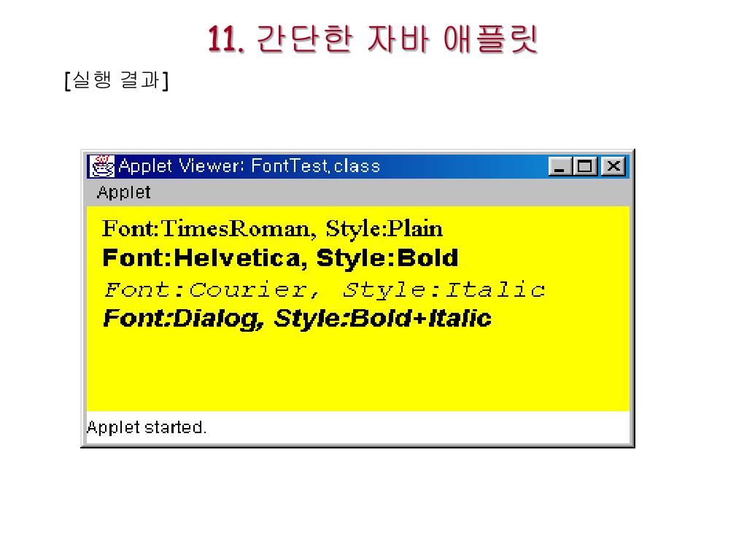
Task: Click the 'Font:TimesRoman, Style:Plain' text line
Action: pyautogui.click(x=273, y=229)
